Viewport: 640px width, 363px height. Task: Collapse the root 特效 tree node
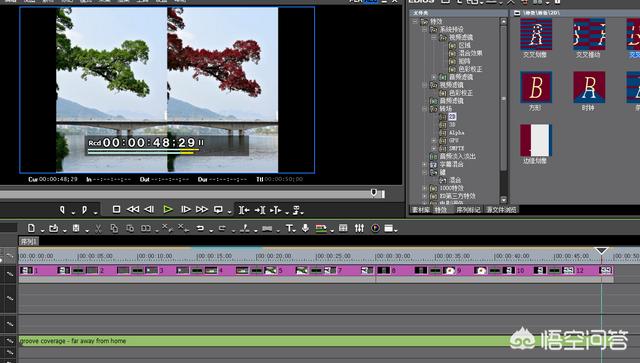415,21
